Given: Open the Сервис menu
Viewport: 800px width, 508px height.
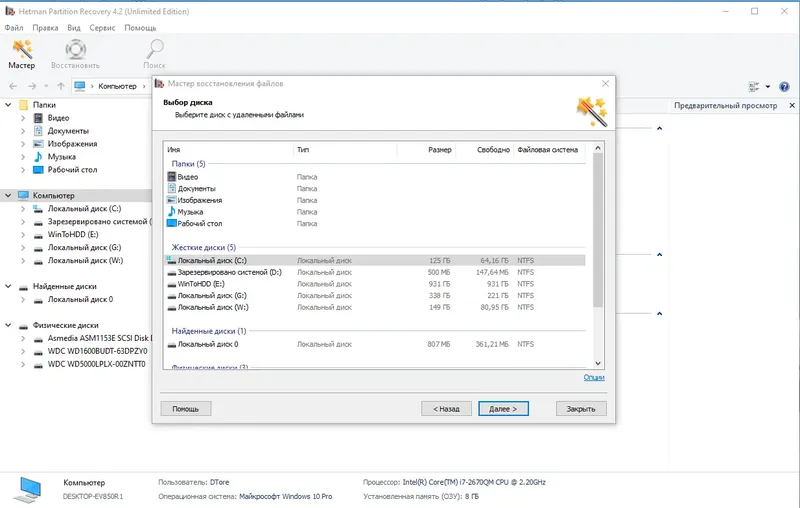Looking at the screenshot, I should click(102, 28).
